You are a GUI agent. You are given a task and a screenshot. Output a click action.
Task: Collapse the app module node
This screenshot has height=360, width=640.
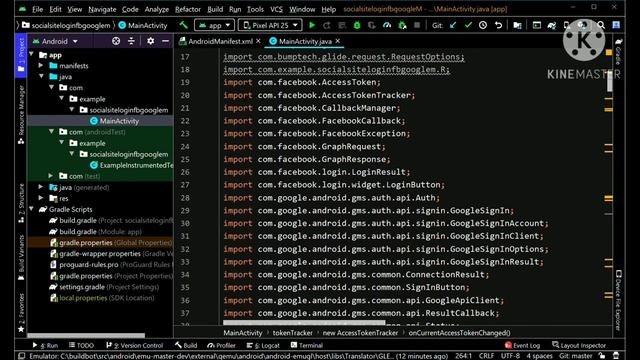click(32, 54)
